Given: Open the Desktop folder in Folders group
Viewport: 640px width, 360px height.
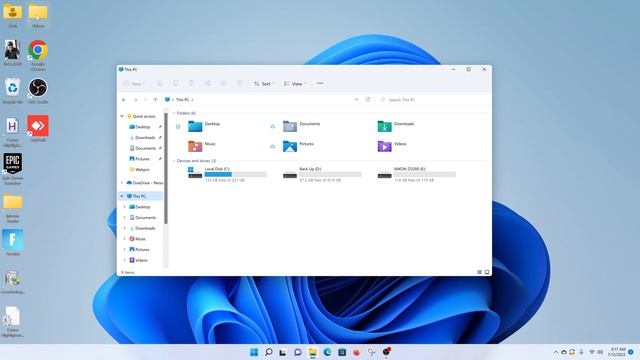Looking at the screenshot, I should click(x=203, y=126).
